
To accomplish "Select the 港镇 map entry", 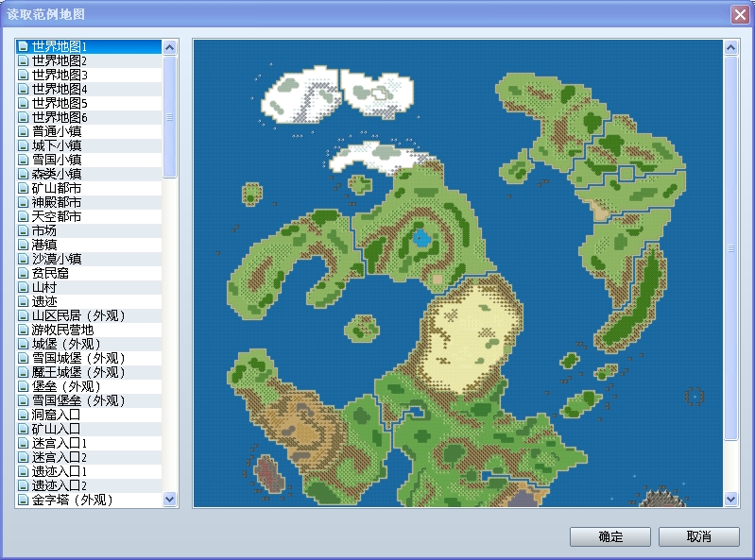I will [x=89, y=245].
